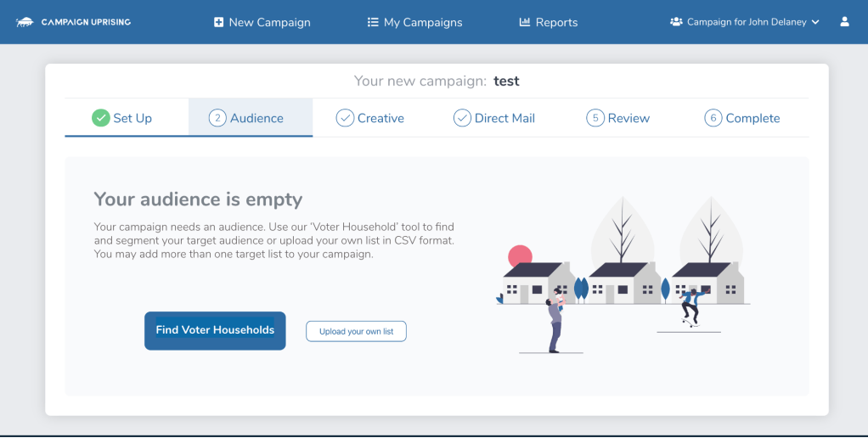This screenshot has width=868, height=438.
Task: Click the plus icon beside New Campaign
Action: [219, 22]
